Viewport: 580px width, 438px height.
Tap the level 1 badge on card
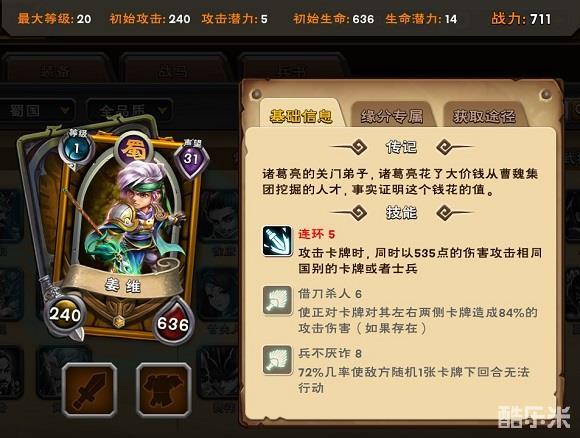(76, 148)
